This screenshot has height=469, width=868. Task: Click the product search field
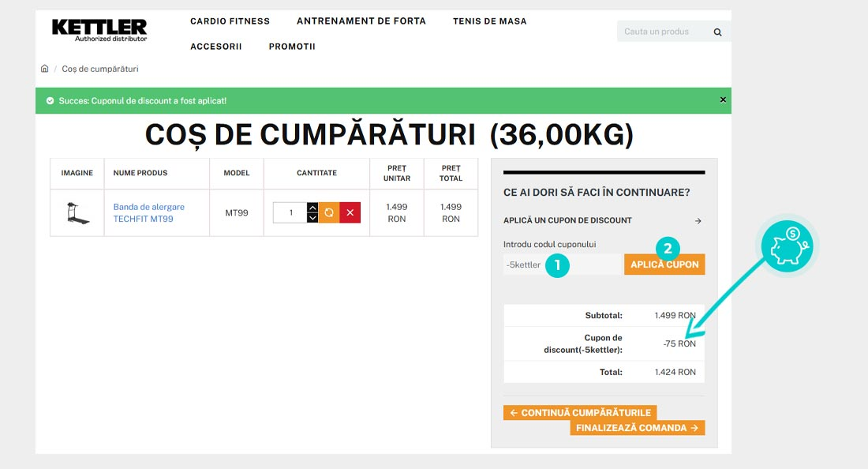pyautogui.click(x=664, y=32)
